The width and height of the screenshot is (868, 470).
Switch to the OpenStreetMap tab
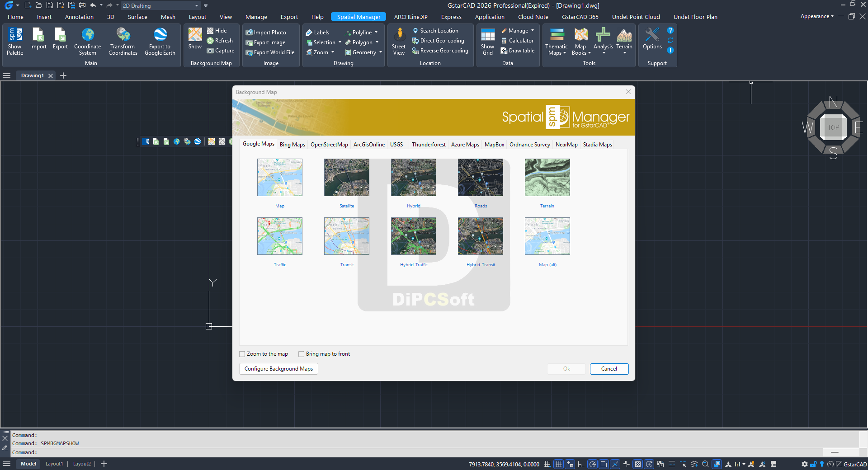point(329,145)
